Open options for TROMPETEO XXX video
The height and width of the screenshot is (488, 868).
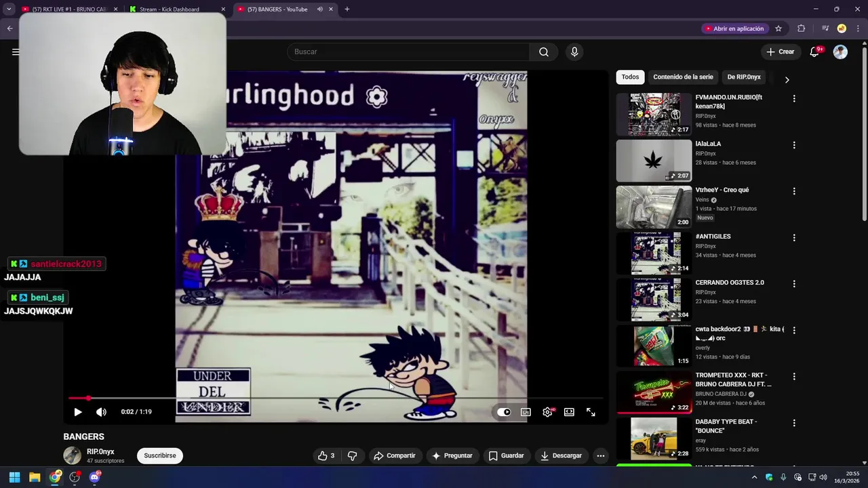coord(794,376)
